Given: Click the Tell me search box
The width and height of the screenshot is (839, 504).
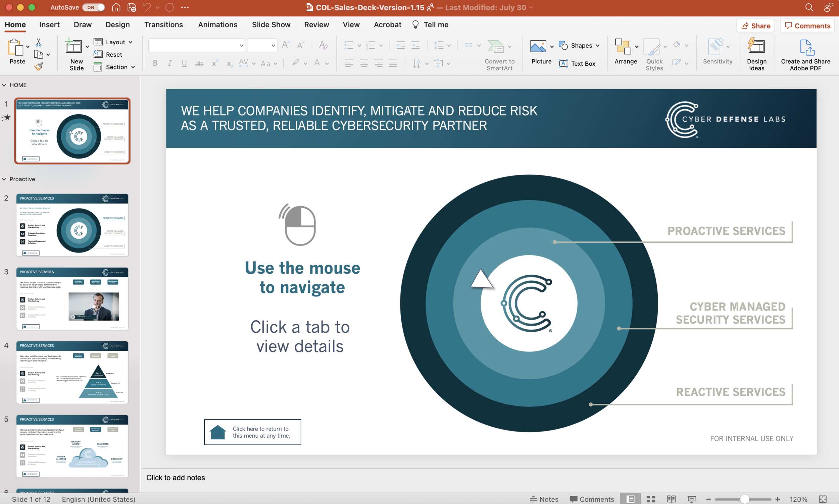Looking at the screenshot, I should [431, 24].
